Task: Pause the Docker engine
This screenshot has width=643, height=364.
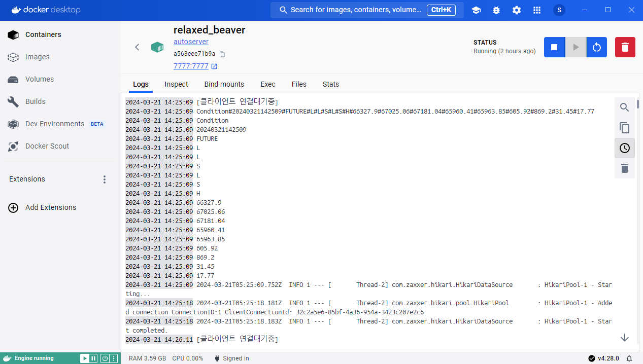Action: point(93,358)
